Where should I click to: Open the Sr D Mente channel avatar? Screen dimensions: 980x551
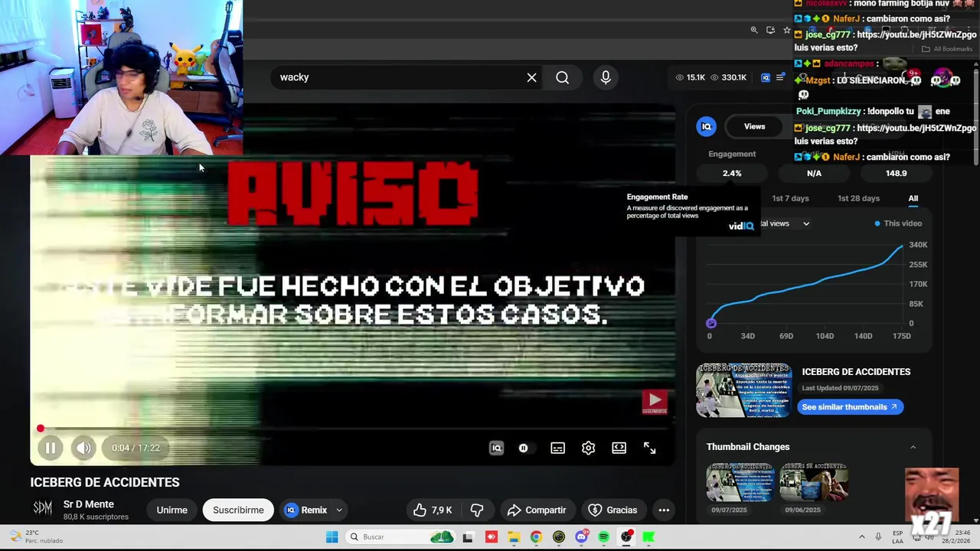[43, 509]
